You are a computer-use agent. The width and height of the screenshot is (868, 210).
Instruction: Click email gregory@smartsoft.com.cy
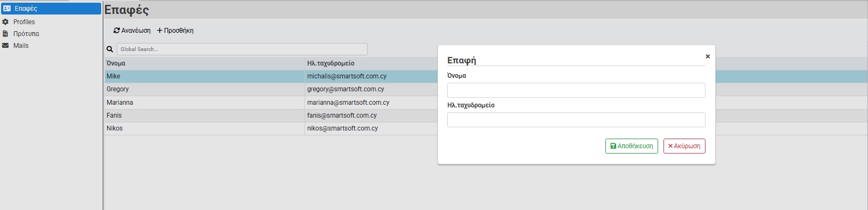pos(345,89)
